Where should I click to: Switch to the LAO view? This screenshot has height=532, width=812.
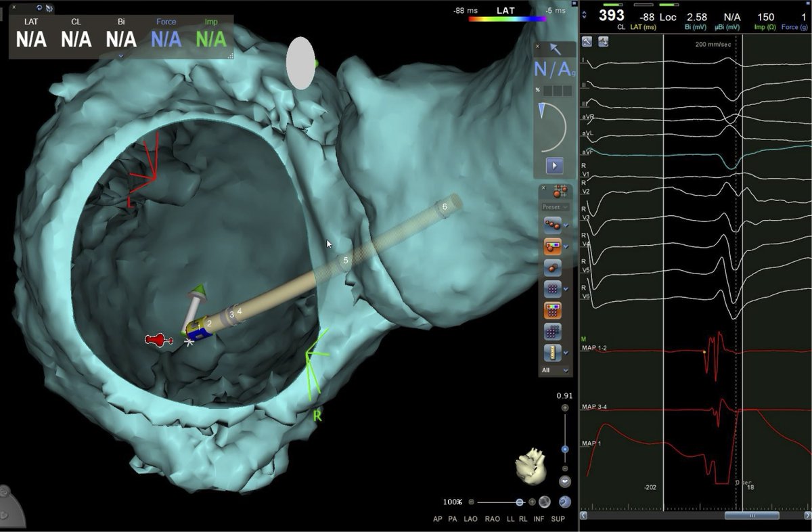(472, 519)
